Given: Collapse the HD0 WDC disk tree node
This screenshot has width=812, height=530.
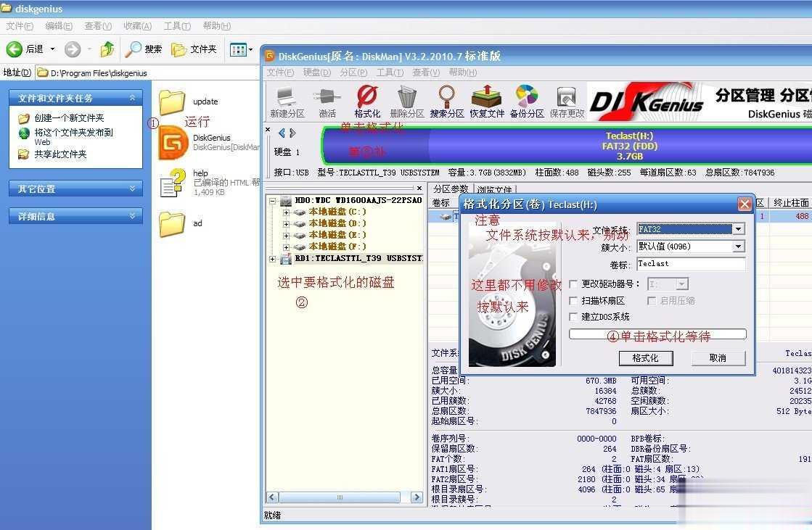Looking at the screenshot, I should tap(272, 201).
